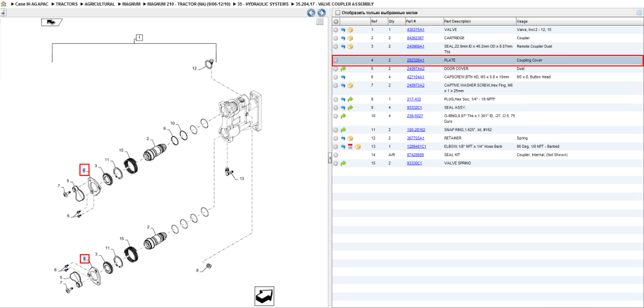Click the box icon in VALVE row
This screenshot has width=644, height=308.
click(350, 30)
